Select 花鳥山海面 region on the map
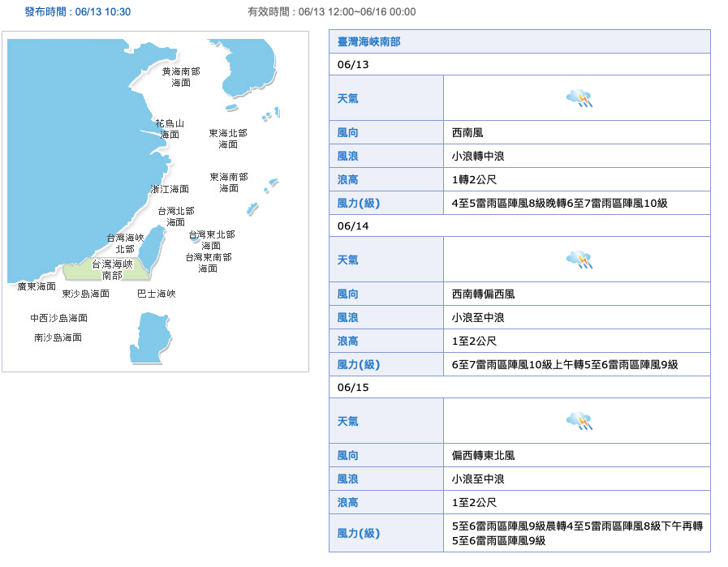This screenshot has height=567, width=728. 170,129
